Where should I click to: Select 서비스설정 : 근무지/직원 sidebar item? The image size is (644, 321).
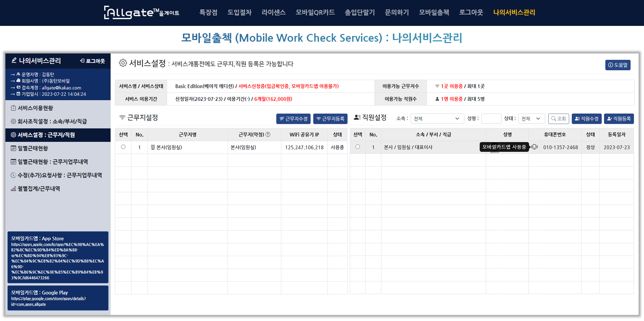[x=58, y=135]
